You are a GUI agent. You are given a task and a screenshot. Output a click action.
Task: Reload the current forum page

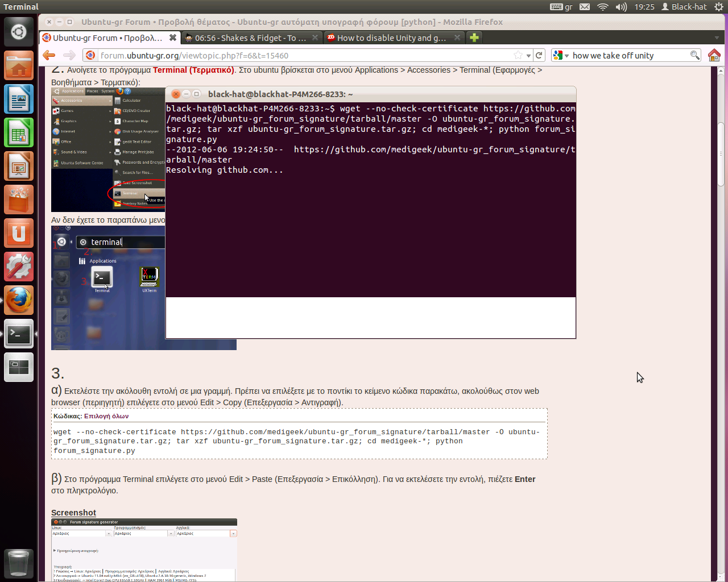[x=539, y=55]
